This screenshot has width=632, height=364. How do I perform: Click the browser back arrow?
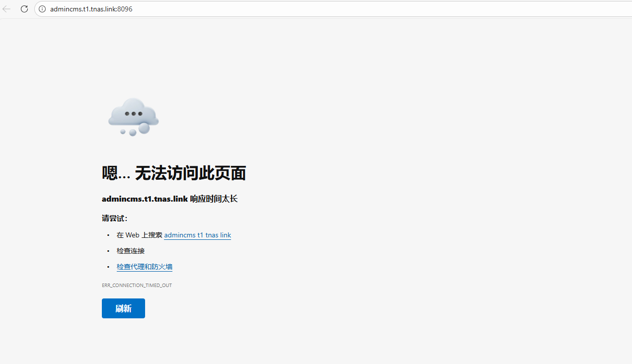(6, 9)
